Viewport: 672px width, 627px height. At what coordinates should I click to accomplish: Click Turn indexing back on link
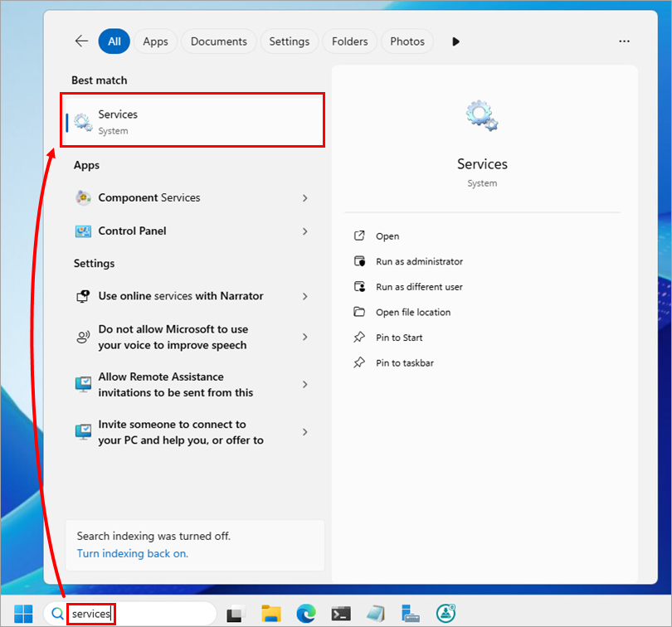pos(133,553)
